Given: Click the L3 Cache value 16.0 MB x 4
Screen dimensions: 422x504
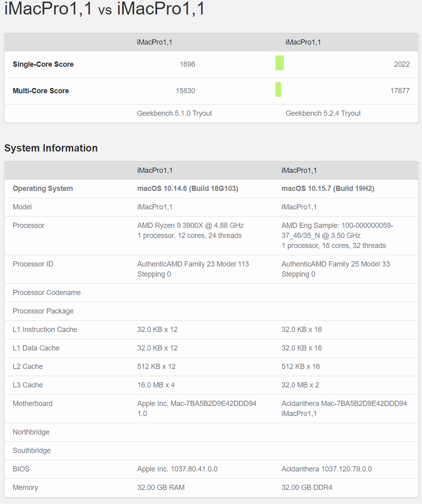Looking at the screenshot, I should pos(156,385).
